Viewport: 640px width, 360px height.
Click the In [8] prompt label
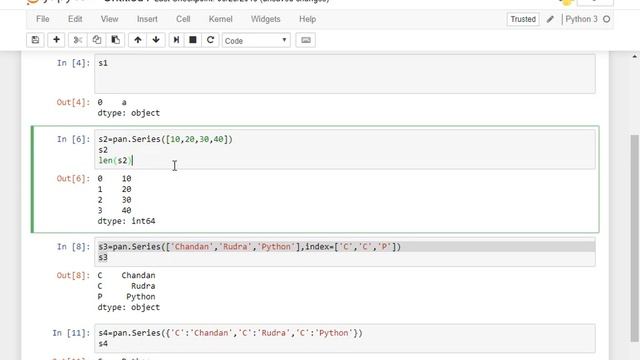73,247
